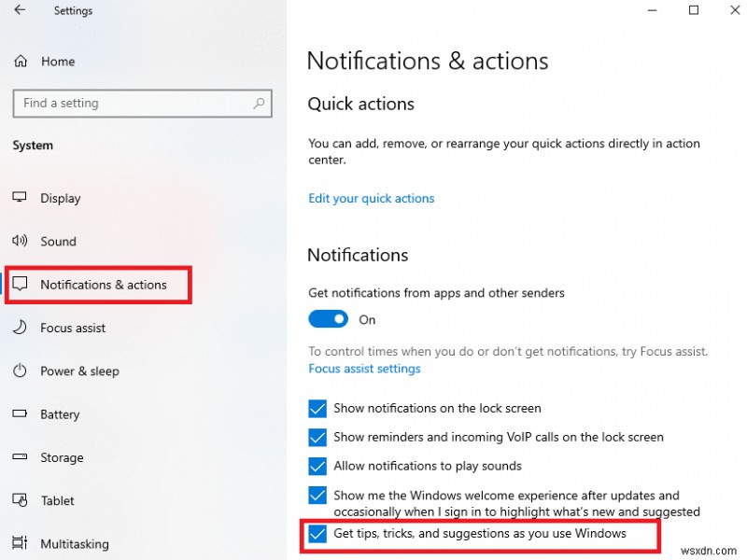Uncheck Show notifications on the lock screen
Screen dimensions: 747x560
317,408
